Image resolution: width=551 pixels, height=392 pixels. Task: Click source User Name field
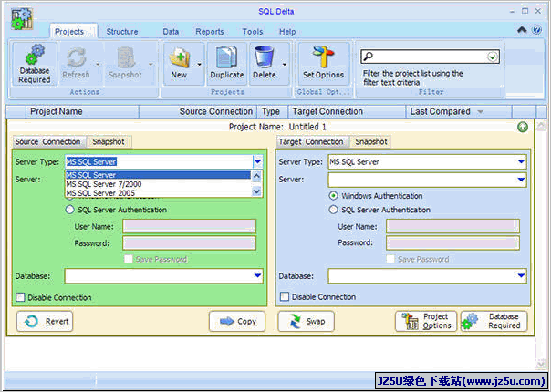coord(190,226)
